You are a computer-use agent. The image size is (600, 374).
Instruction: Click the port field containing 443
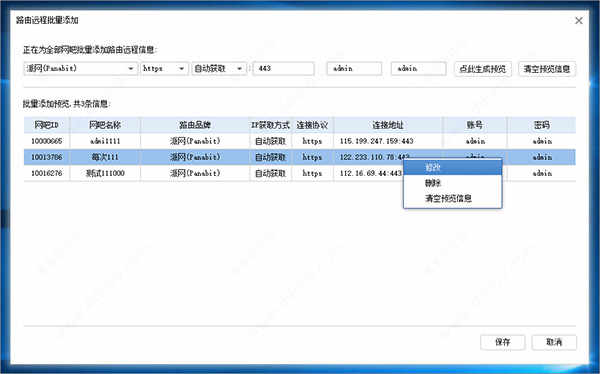point(284,69)
